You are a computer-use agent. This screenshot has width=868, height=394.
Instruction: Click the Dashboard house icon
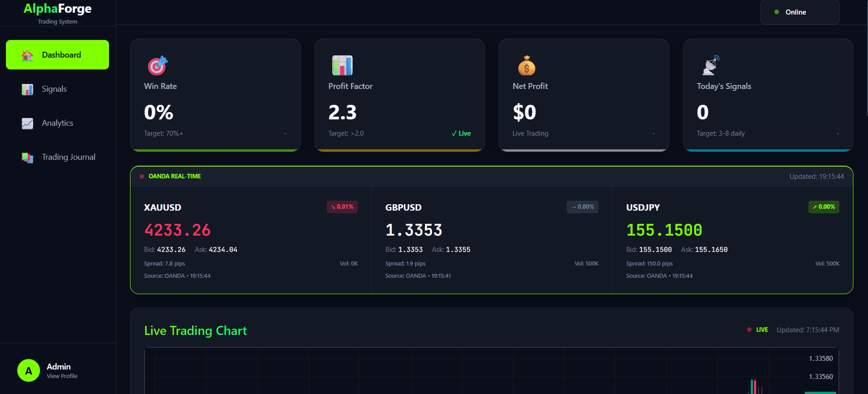click(27, 55)
